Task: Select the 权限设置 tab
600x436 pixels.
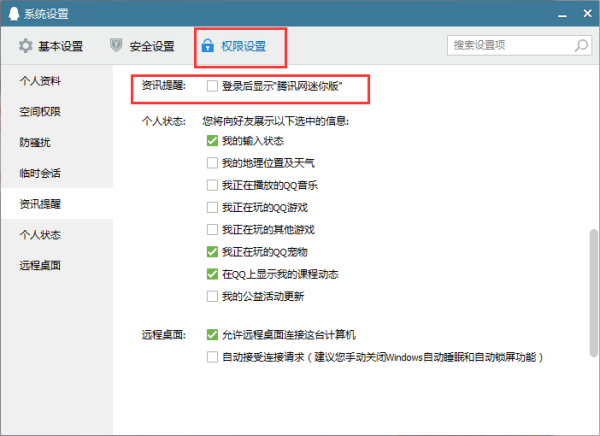Action: tap(234, 46)
